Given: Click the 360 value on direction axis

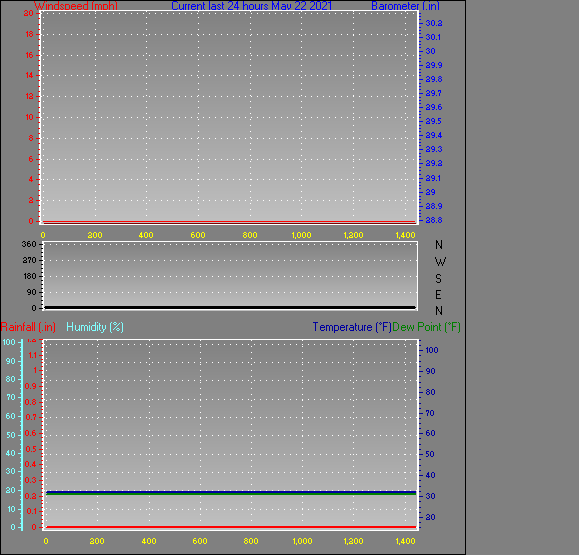Looking at the screenshot, I should point(29,244).
